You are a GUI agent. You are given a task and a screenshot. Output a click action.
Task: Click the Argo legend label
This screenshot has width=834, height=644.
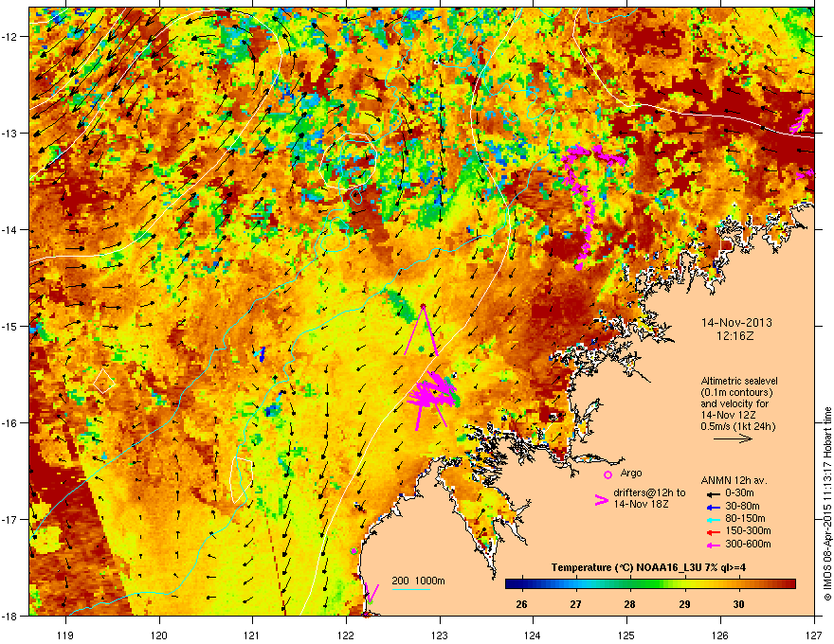[631, 473]
